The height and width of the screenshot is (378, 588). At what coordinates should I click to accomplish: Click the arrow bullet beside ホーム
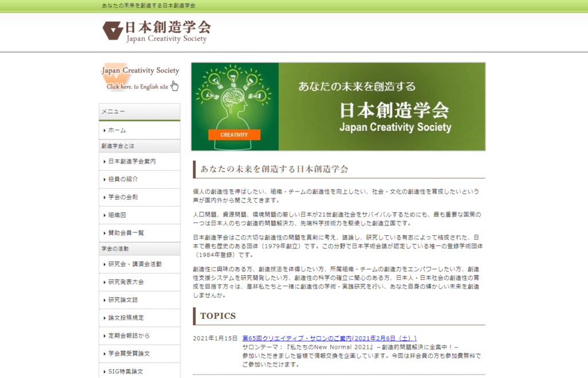[105, 131]
